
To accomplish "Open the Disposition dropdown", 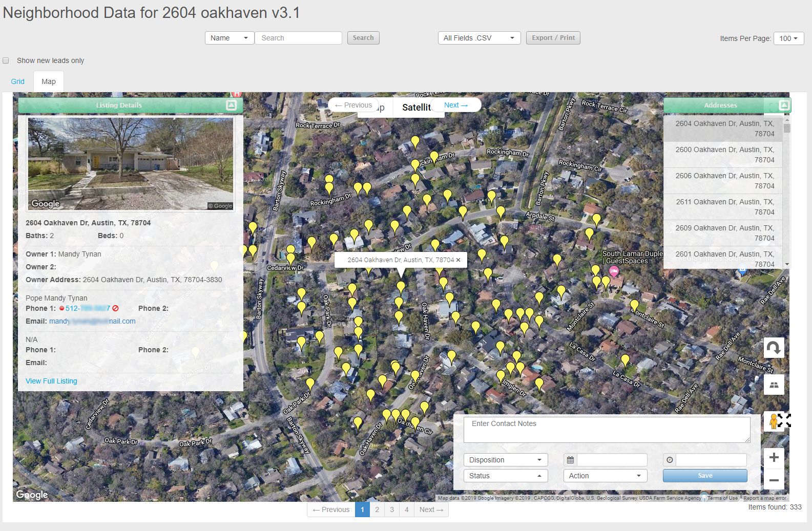I will 505,460.
